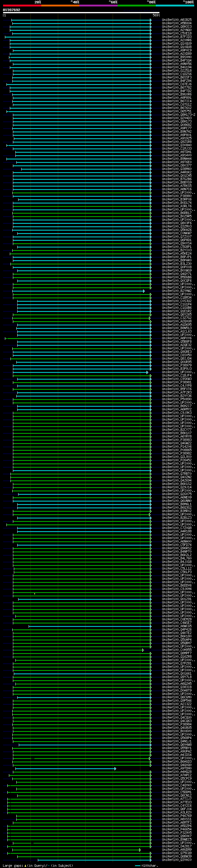Select label UniRef100_C1MJ33

pos(177,149)
